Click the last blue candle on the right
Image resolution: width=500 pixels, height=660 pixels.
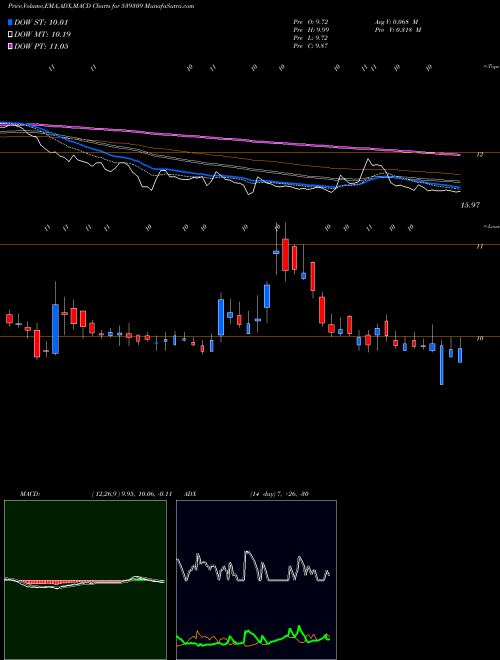coord(460,355)
